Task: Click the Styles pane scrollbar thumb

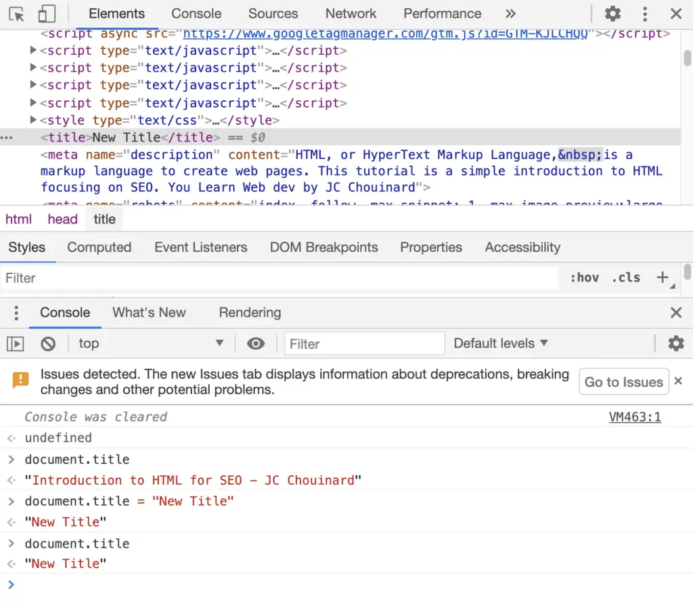Action: 688,272
